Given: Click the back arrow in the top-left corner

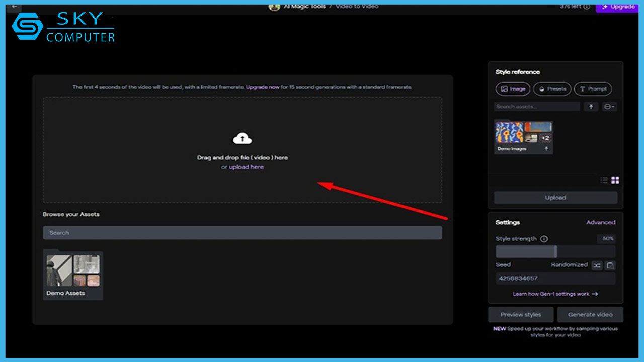Looking at the screenshot, I should coord(15,7).
